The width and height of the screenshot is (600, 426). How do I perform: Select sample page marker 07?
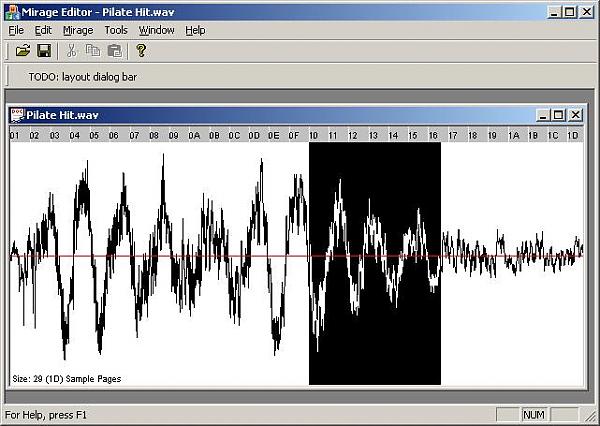[x=134, y=135]
